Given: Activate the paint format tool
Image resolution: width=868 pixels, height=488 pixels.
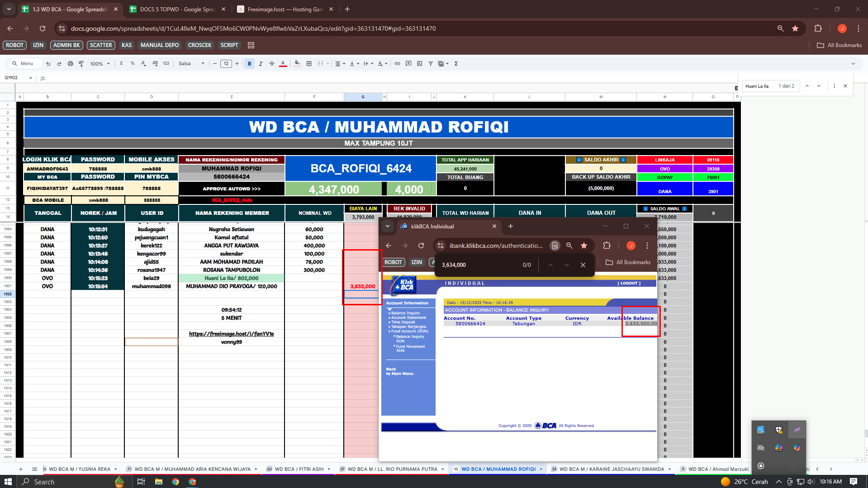Looking at the screenshot, I should click(x=81, y=64).
